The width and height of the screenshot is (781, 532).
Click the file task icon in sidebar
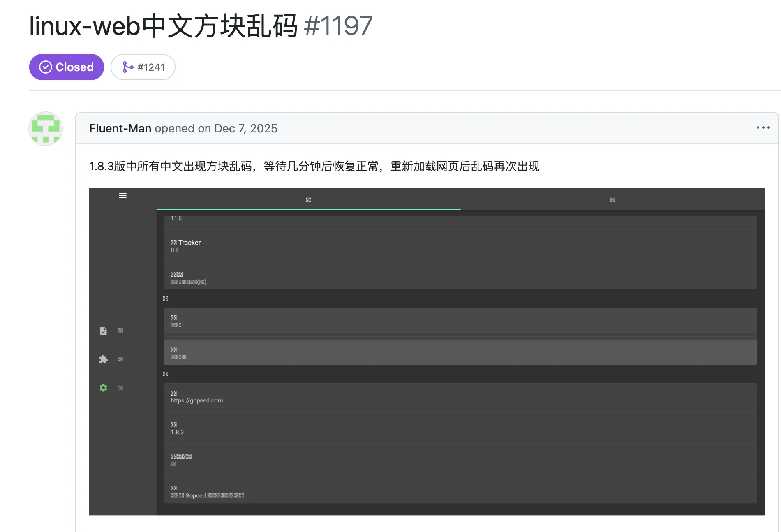click(x=104, y=331)
